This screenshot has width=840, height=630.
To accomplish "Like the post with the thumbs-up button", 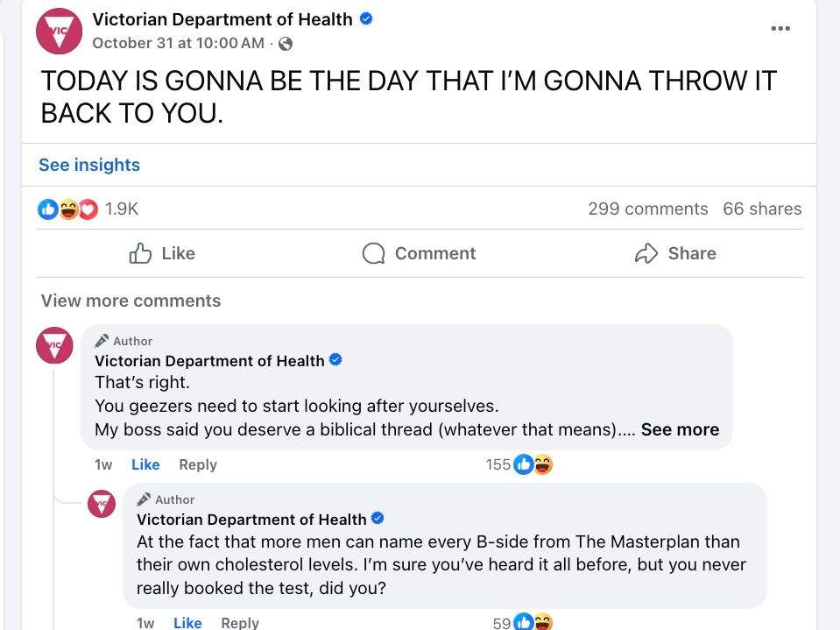I will click(x=162, y=253).
